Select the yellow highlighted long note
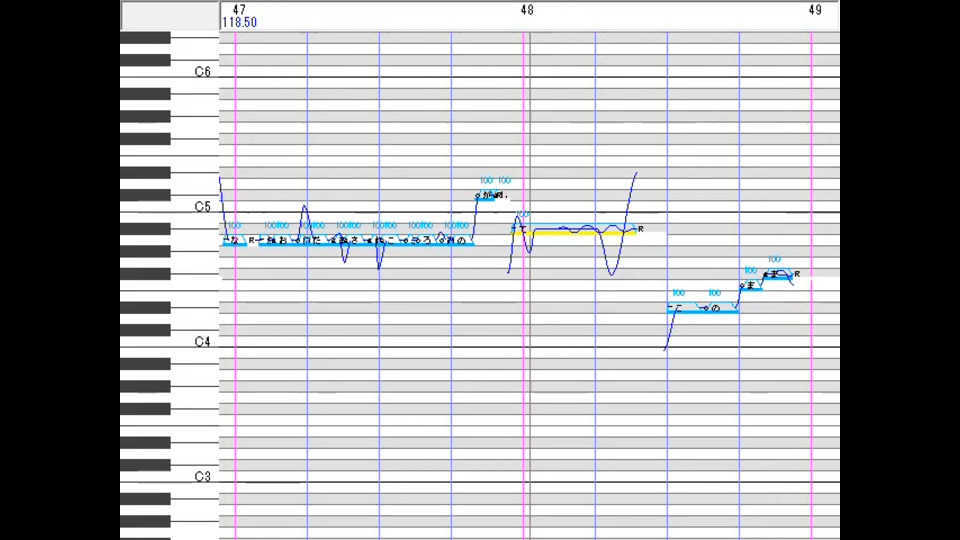960x540 pixels. (x=574, y=230)
